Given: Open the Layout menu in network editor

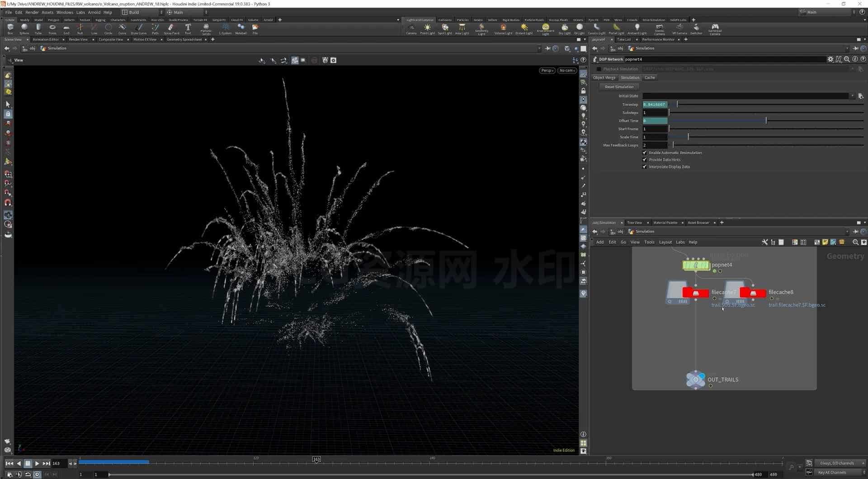Looking at the screenshot, I should 665,242.
